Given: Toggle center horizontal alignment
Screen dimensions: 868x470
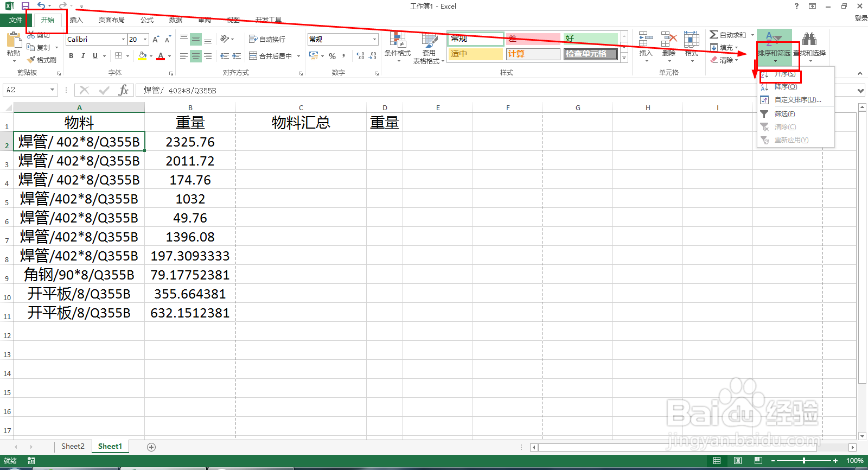Looking at the screenshot, I should coord(196,56).
